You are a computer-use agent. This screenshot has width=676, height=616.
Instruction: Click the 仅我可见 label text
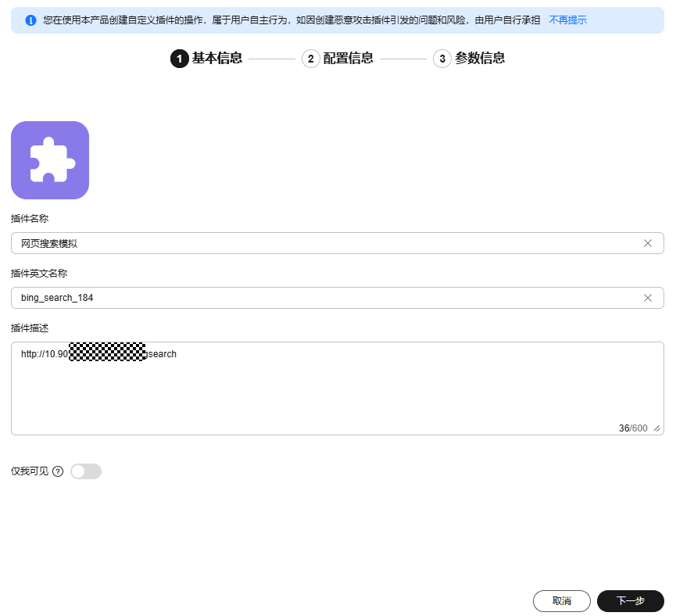tap(30, 471)
